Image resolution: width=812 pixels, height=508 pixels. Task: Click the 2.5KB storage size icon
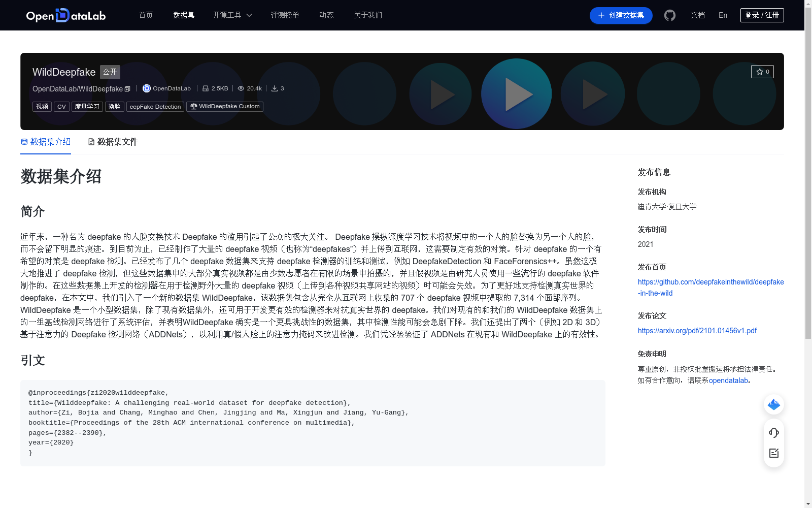point(206,88)
